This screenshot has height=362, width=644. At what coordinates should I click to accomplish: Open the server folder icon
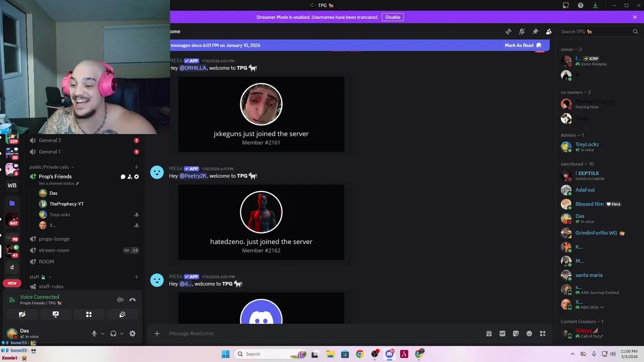coord(12,203)
